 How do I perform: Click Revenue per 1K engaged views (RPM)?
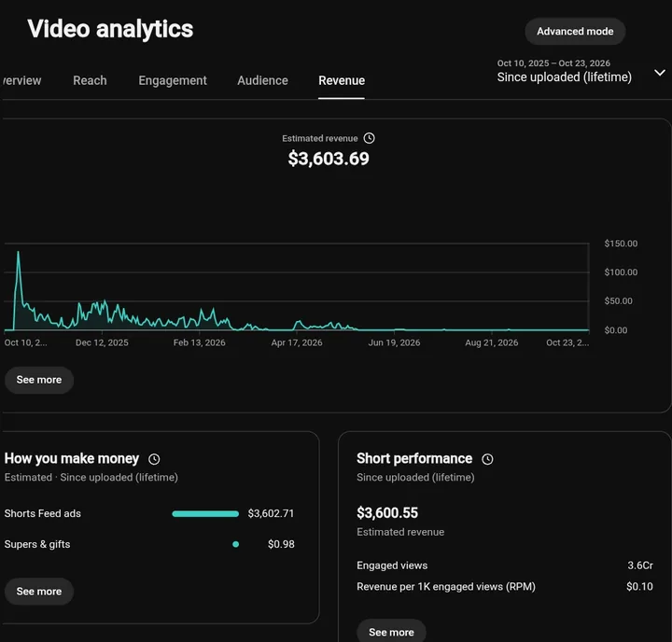pos(446,587)
